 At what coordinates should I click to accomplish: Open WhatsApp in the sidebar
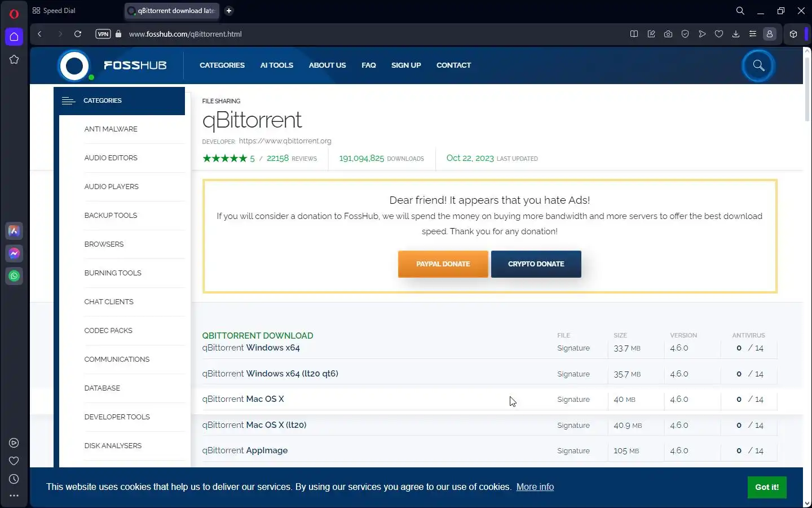pos(14,276)
